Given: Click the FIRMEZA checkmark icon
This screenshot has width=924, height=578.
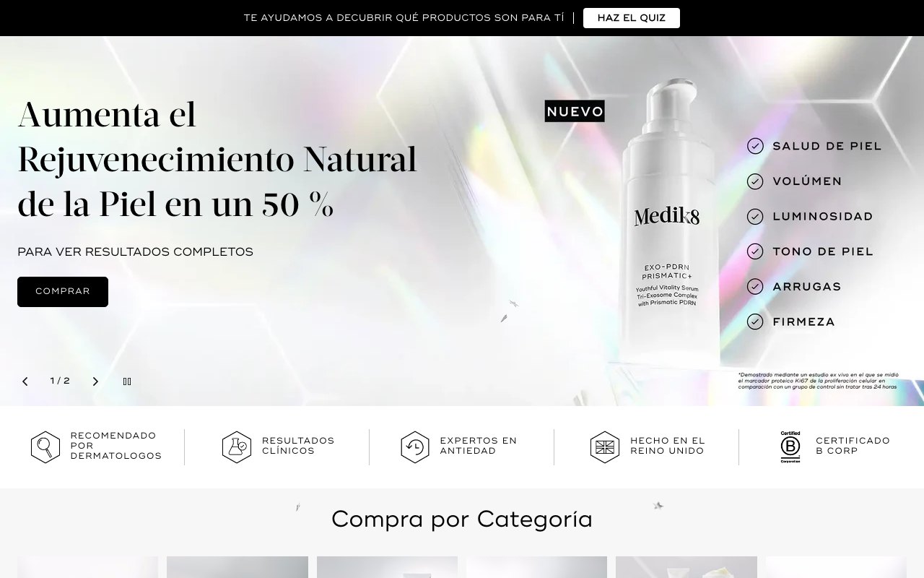Looking at the screenshot, I should (755, 322).
